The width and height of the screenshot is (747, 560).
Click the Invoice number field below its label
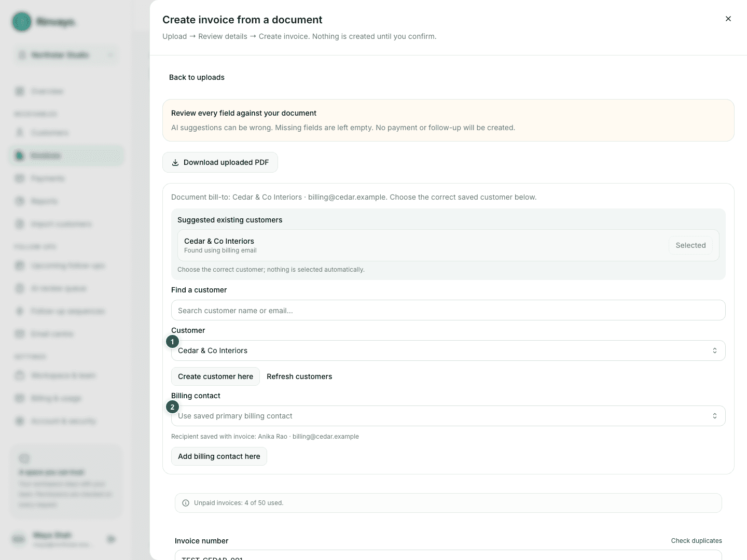pyautogui.click(x=448, y=555)
